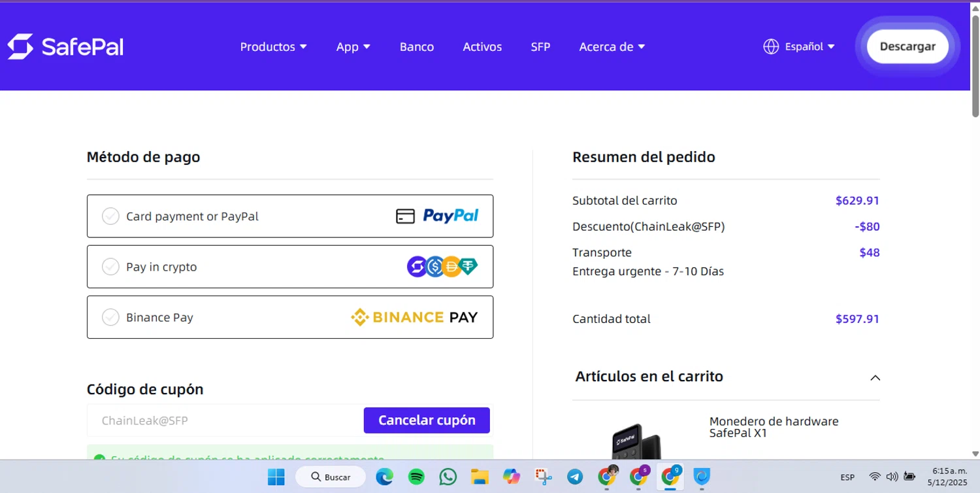The image size is (980, 493).
Task: Click 'Entrega urgente - 7-10 Días' text
Action: (648, 271)
